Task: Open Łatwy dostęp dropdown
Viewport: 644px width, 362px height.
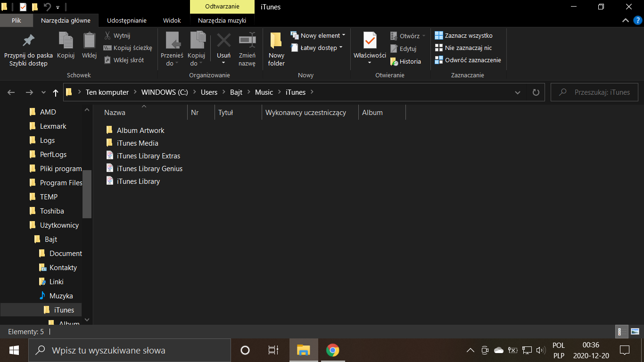Action: coord(317,48)
